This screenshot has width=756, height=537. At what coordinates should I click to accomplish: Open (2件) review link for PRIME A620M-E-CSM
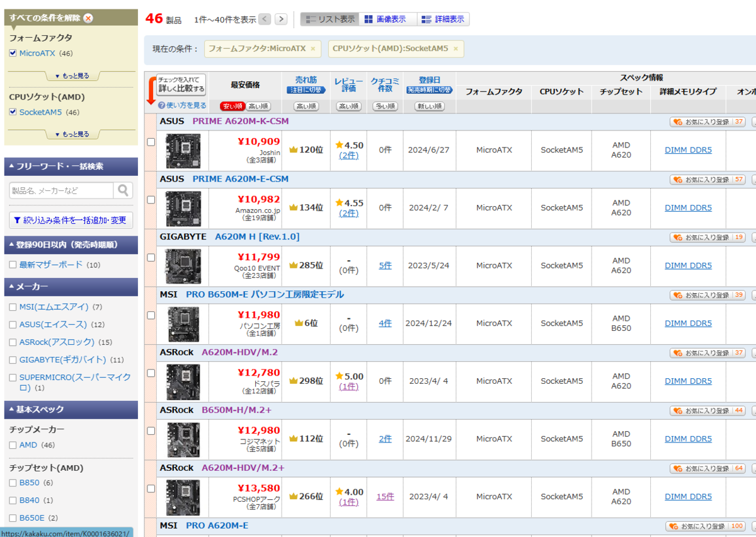[348, 213]
